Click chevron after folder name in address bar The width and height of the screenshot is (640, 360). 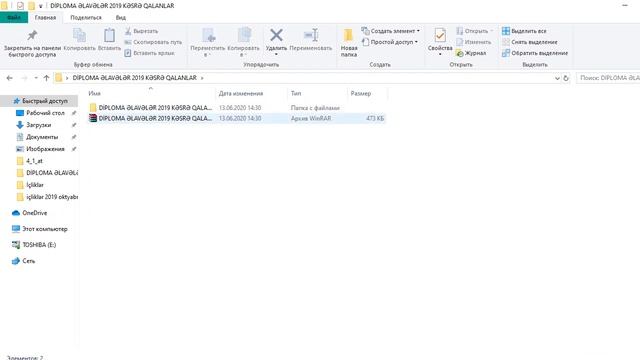(202, 78)
